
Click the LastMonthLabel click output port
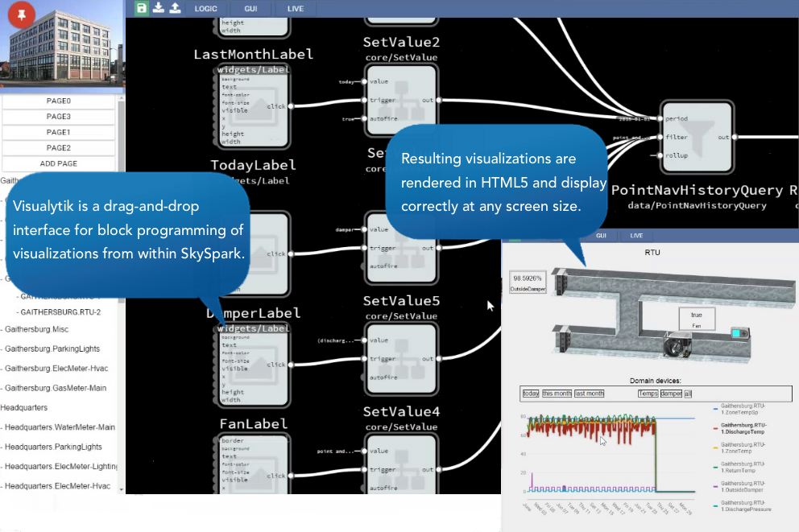(291, 106)
